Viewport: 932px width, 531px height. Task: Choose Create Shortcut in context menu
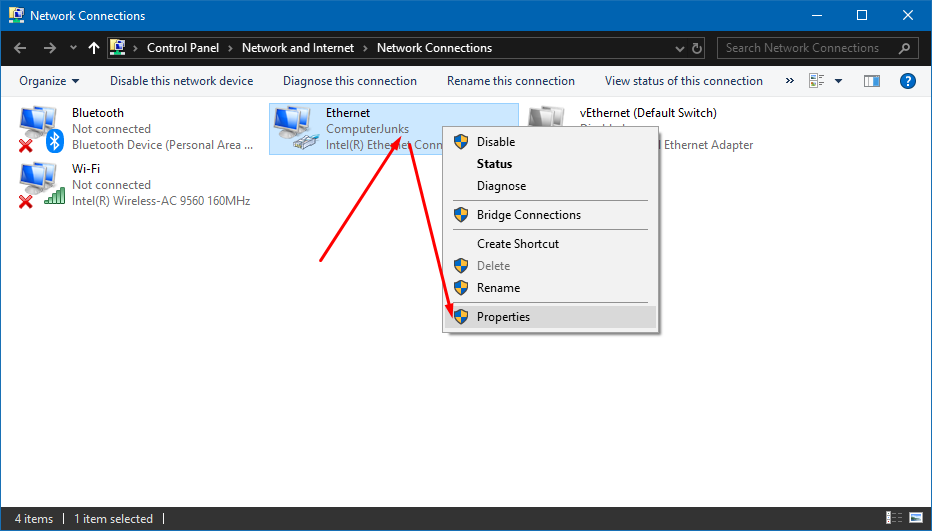coord(550,244)
